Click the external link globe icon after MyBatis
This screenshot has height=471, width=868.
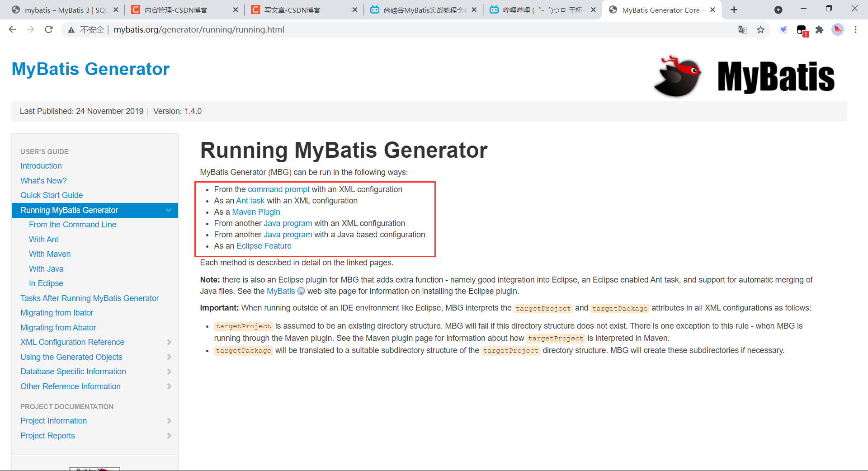click(301, 291)
